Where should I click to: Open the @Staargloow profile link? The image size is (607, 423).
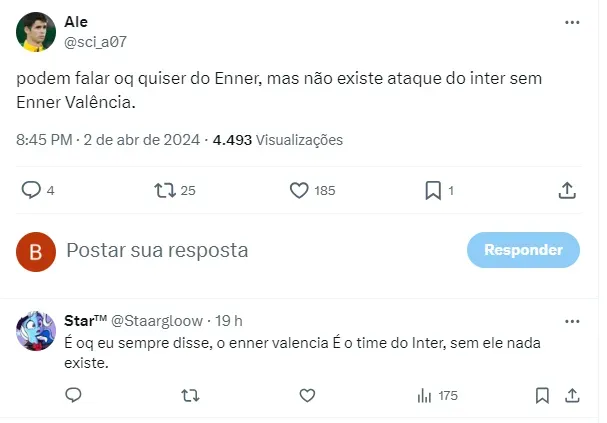tap(156, 321)
